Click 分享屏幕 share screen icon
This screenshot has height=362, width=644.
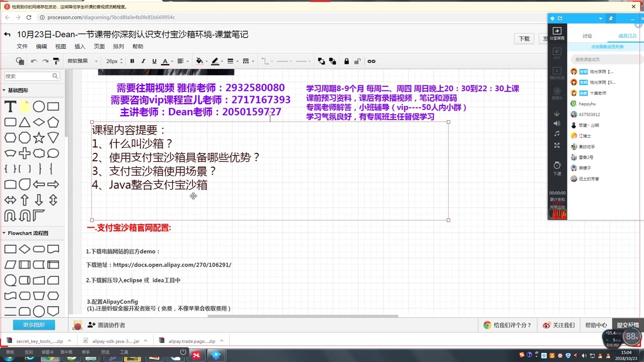click(x=557, y=34)
